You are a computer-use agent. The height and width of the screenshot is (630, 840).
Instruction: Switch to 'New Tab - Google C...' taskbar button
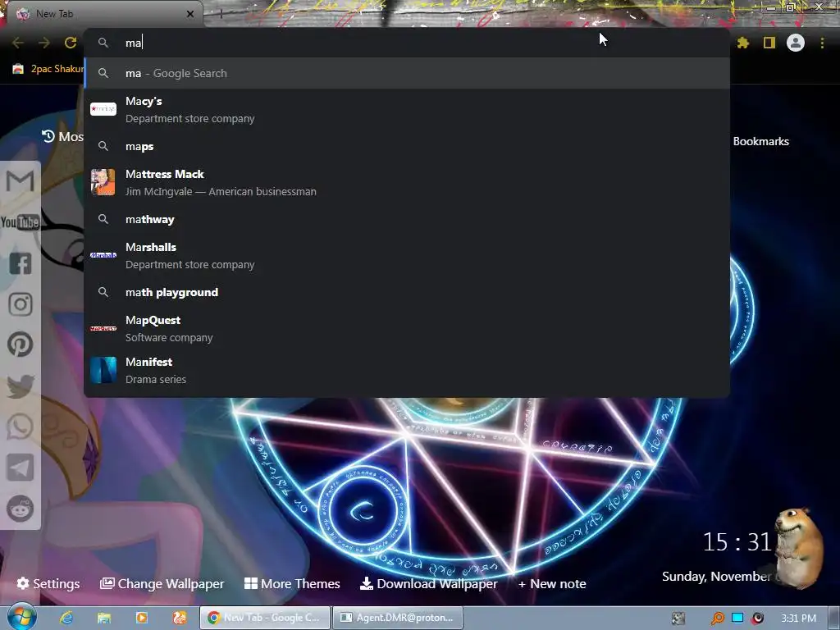(x=265, y=618)
